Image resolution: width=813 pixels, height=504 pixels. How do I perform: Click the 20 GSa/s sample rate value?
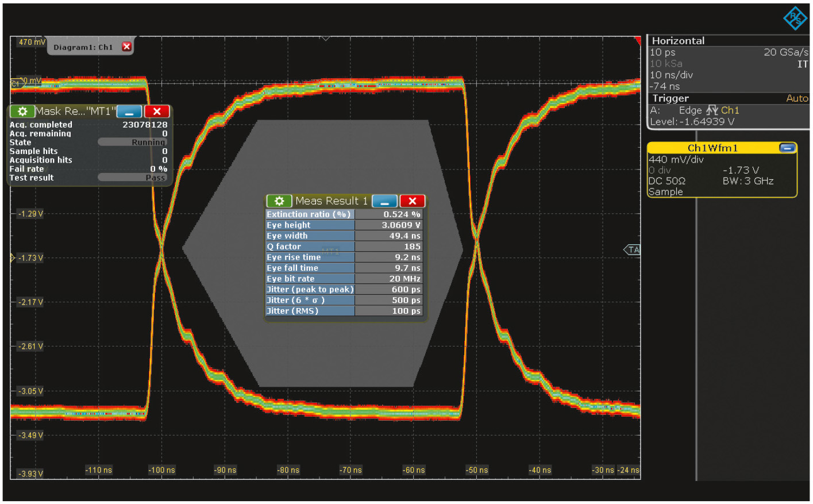tap(785, 52)
